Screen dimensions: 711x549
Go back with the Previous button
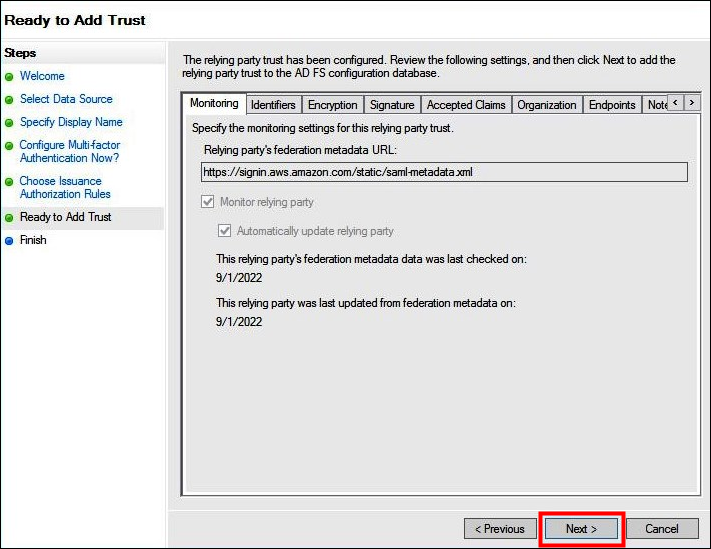coord(499,529)
